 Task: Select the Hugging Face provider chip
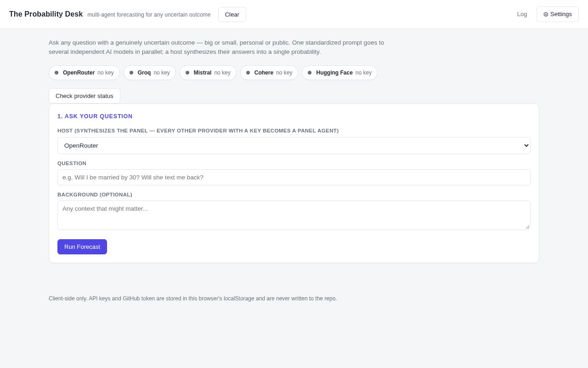click(339, 73)
